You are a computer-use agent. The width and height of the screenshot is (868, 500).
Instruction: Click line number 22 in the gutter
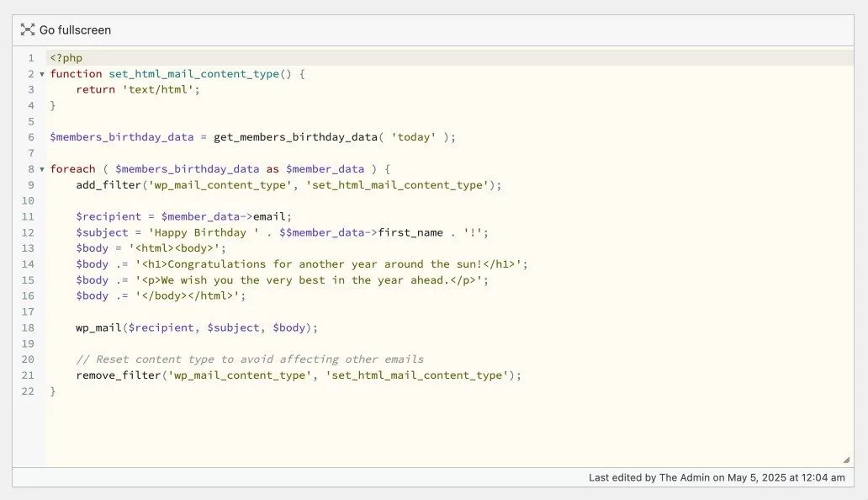(28, 391)
